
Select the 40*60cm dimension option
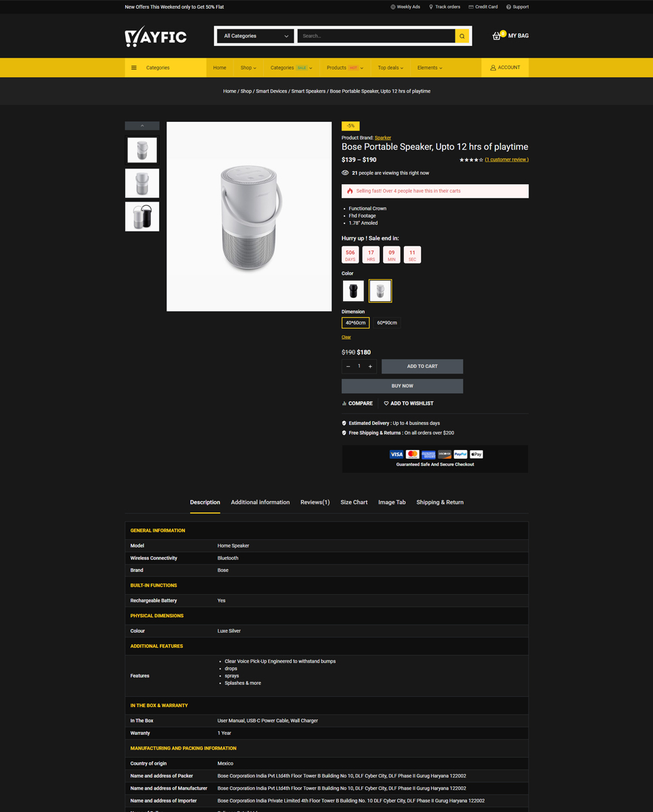(x=355, y=323)
